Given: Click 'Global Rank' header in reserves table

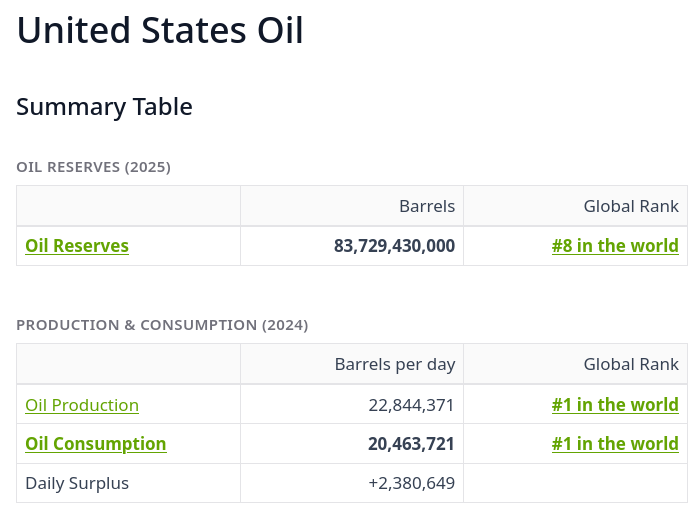Looking at the screenshot, I should point(631,207).
